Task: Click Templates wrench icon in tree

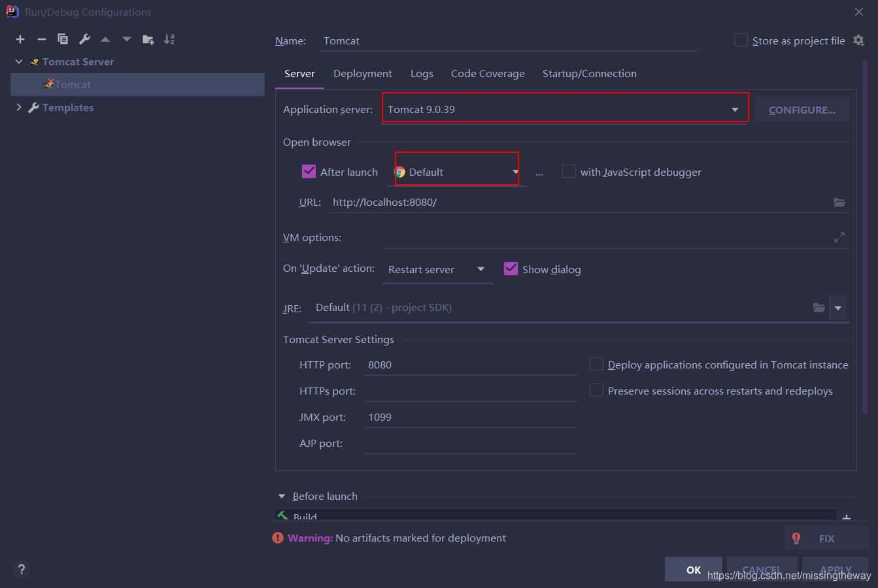Action: pos(34,108)
